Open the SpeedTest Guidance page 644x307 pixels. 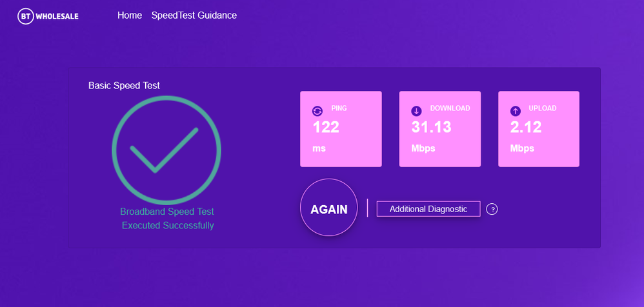[x=194, y=15]
